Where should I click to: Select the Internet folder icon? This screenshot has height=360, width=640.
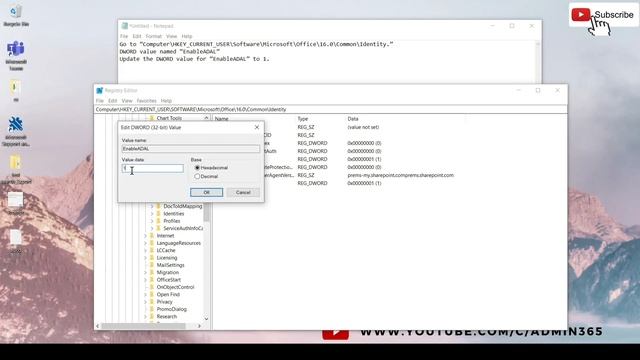(x=151, y=236)
